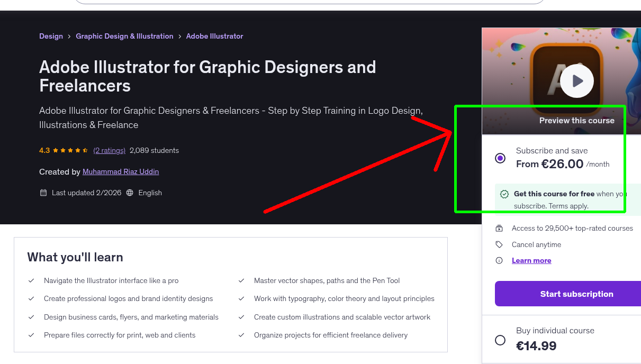Open instructor Muhammad Riaz Uddin's profile

pyautogui.click(x=121, y=171)
